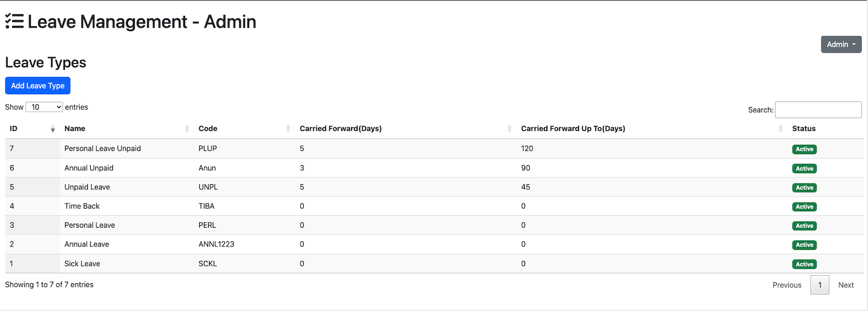Viewport: 868px width, 311px height.
Task: Click Active badge for Personal Leave Unpaid
Action: (804, 149)
